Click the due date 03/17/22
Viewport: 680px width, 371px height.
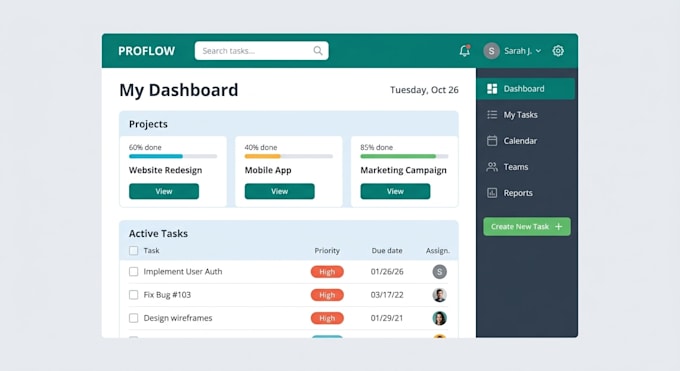[x=387, y=295]
